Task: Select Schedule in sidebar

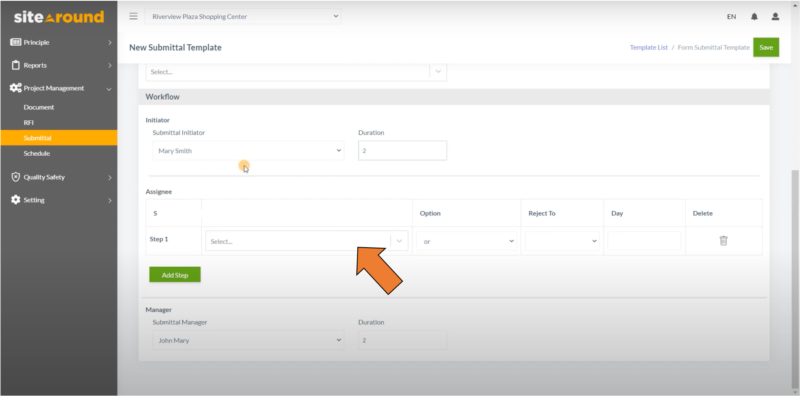Action: pos(37,154)
